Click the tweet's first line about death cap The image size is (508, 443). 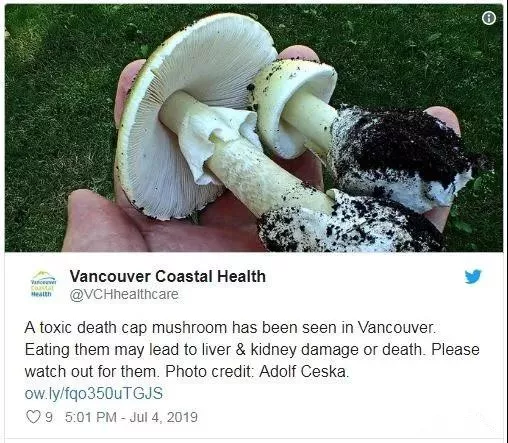pyautogui.click(x=230, y=328)
